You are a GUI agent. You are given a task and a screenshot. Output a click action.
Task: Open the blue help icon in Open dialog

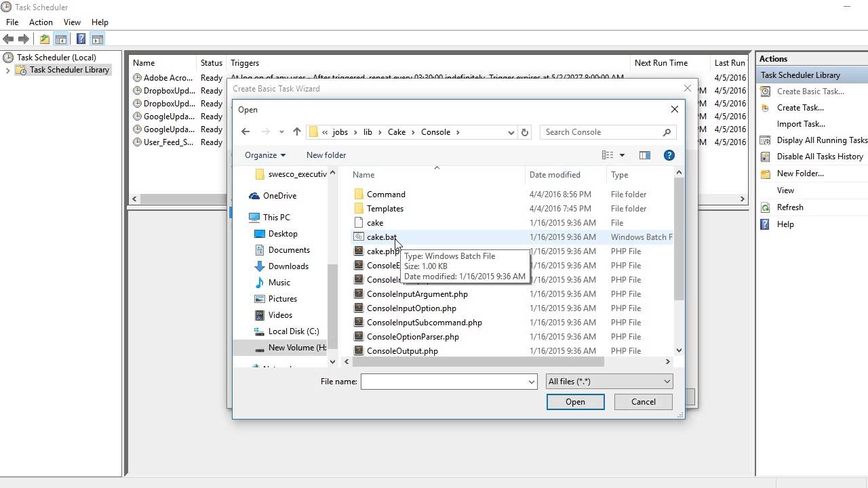669,155
